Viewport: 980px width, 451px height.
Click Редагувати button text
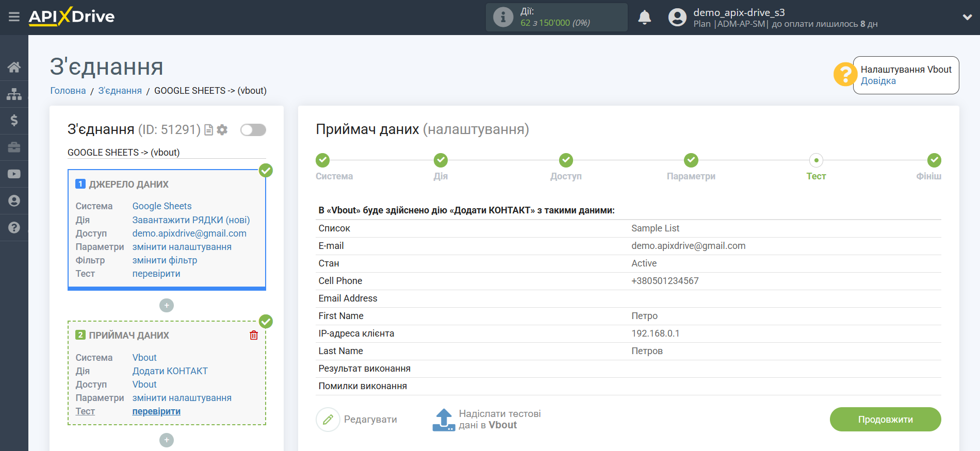coord(370,420)
